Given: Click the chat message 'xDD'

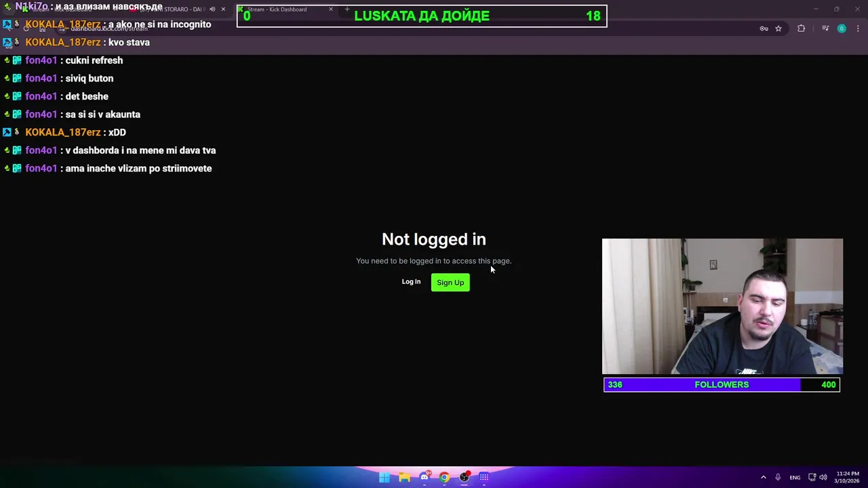Looking at the screenshot, I should point(117,132).
